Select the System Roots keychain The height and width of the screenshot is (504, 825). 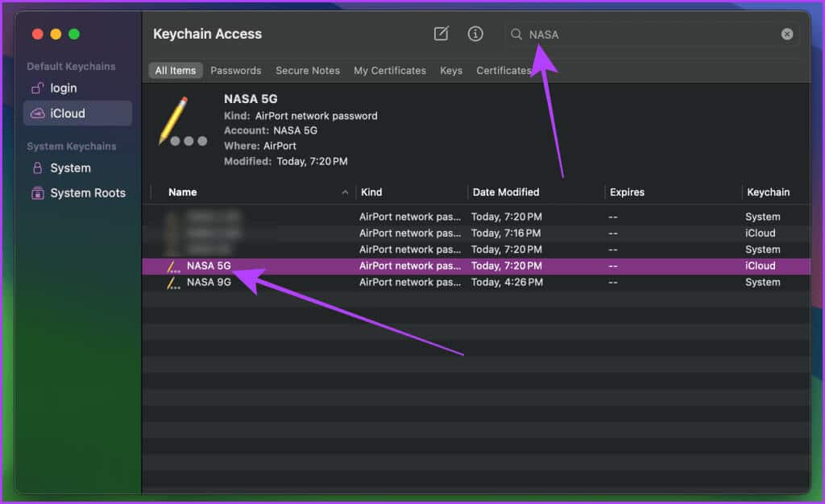pos(77,193)
